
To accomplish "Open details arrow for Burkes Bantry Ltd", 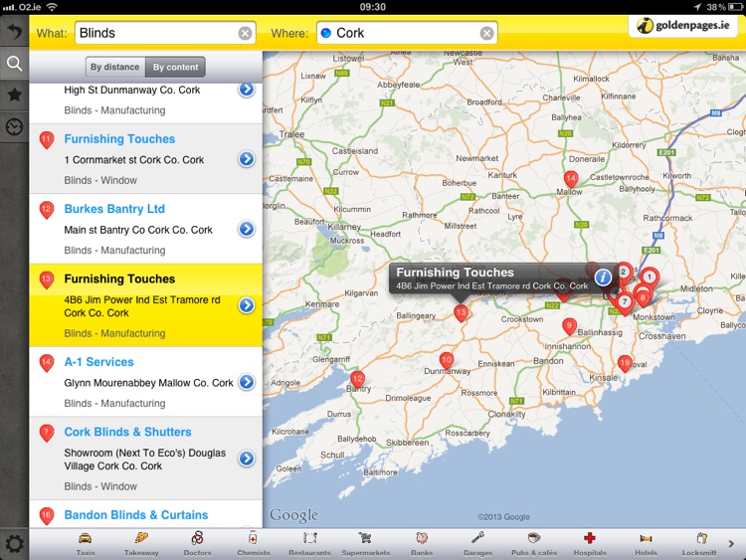I will [247, 229].
